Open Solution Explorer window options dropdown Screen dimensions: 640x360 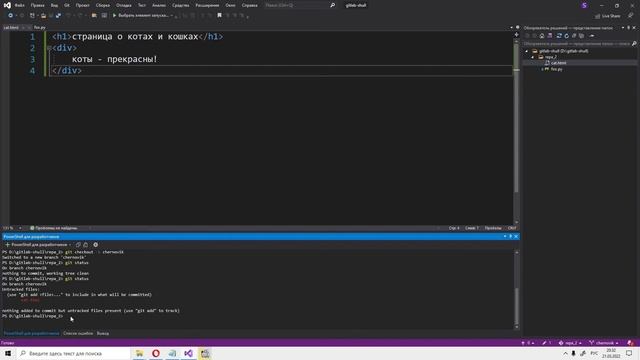pyautogui.click(x=623, y=28)
